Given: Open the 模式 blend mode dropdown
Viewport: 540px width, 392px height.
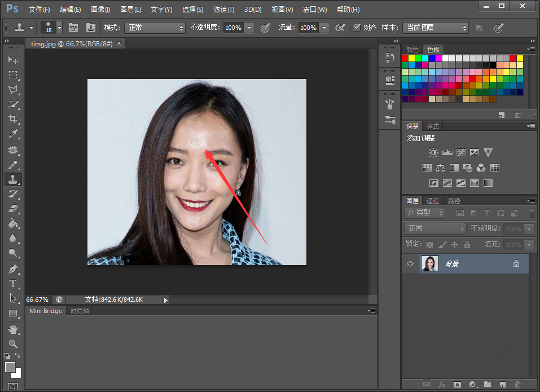Looking at the screenshot, I should coord(155,28).
